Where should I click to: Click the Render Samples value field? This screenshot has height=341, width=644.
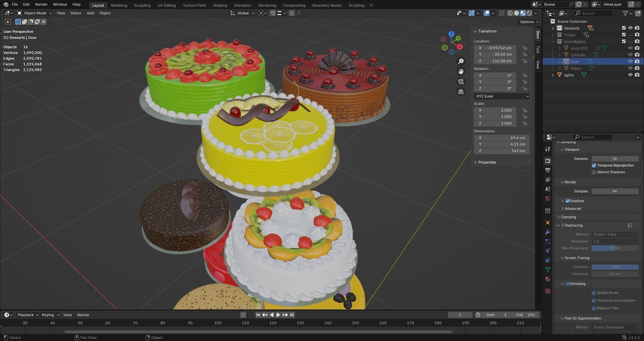(x=615, y=191)
